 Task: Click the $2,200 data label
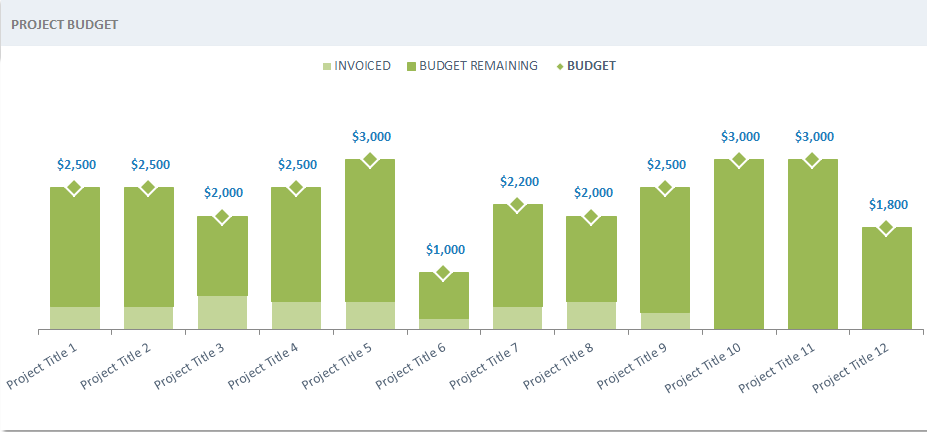point(519,181)
